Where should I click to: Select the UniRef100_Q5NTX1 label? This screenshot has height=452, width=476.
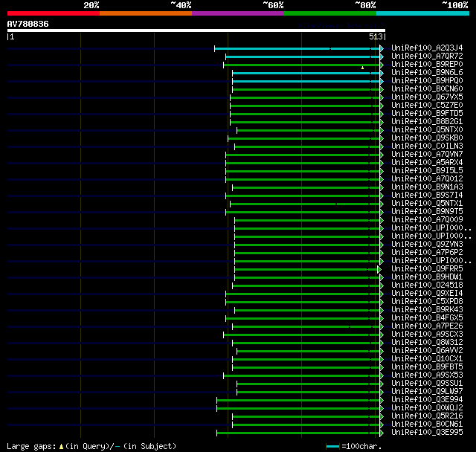tap(427, 204)
